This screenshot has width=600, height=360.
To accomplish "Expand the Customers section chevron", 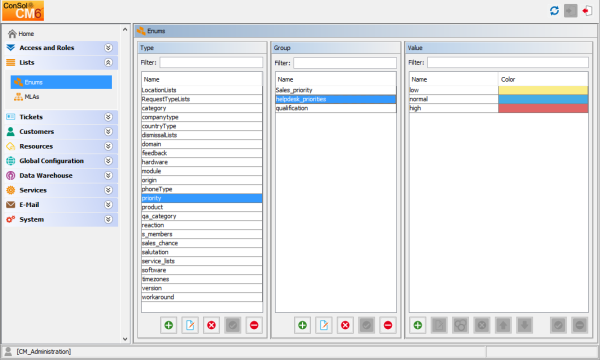I will [x=108, y=131].
